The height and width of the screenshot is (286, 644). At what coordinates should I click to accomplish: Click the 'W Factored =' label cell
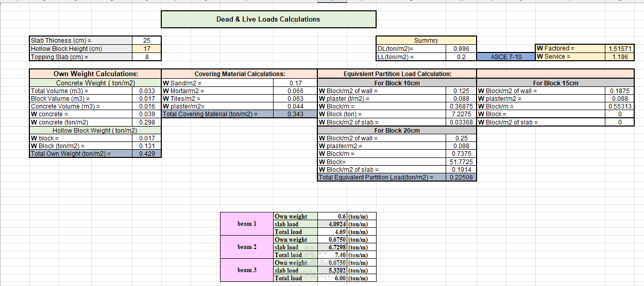coord(571,48)
